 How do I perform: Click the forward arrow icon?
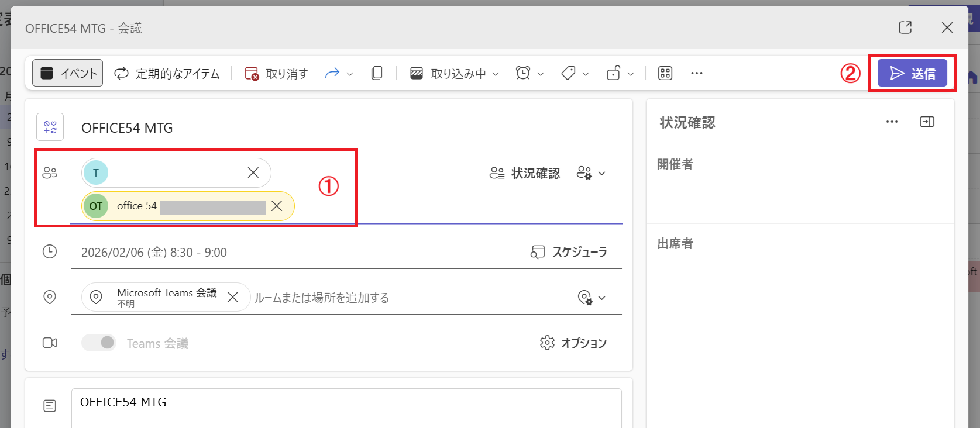(x=332, y=73)
